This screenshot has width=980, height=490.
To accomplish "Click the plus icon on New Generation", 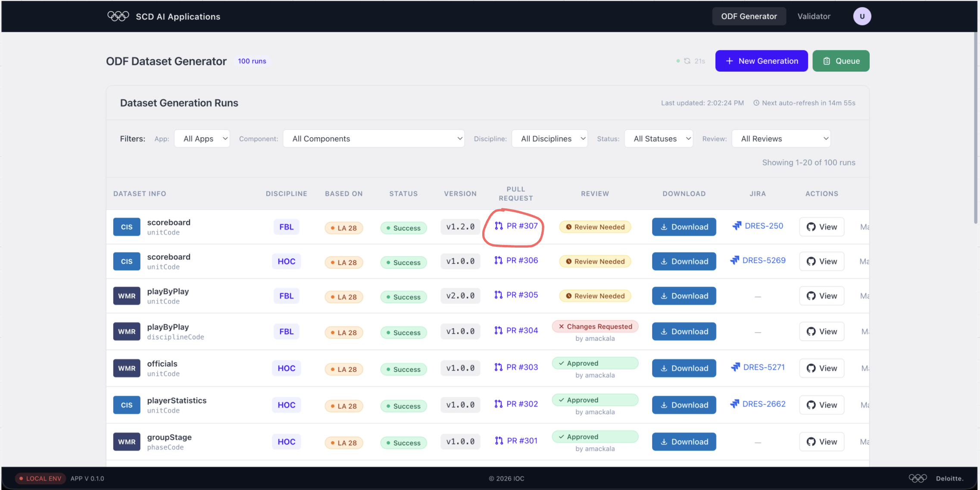I will [x=729, y=61].
